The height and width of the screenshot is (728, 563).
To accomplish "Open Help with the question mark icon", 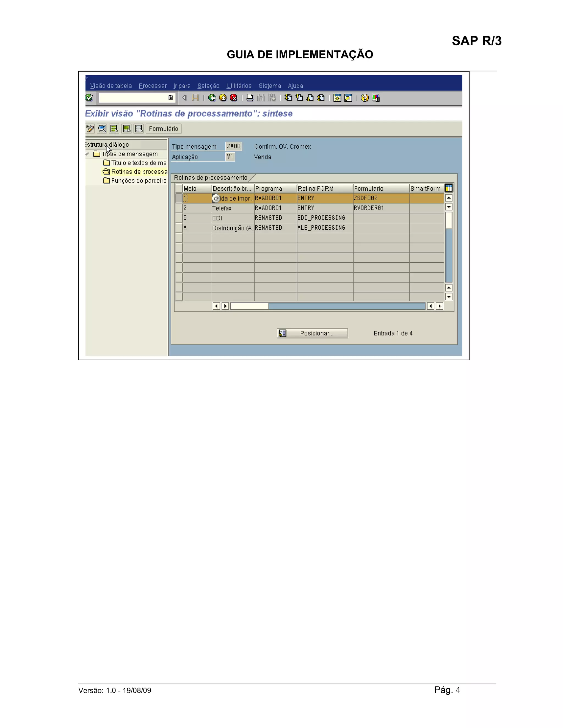I will click(365, 98).
